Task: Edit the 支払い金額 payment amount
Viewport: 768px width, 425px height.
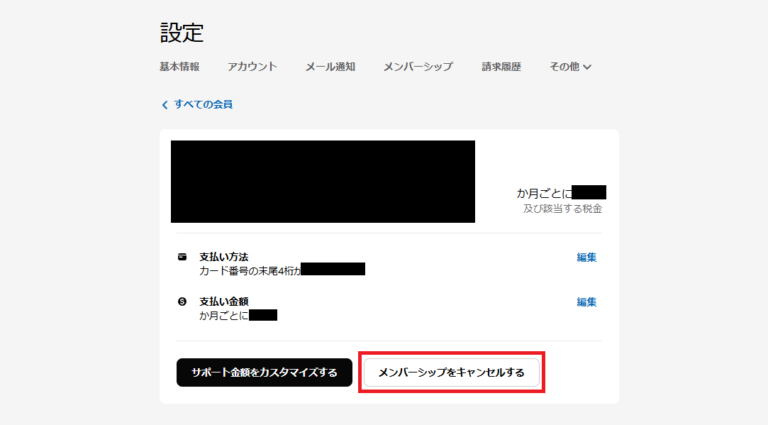Action: pyautogui.click(x=586, y=301)
